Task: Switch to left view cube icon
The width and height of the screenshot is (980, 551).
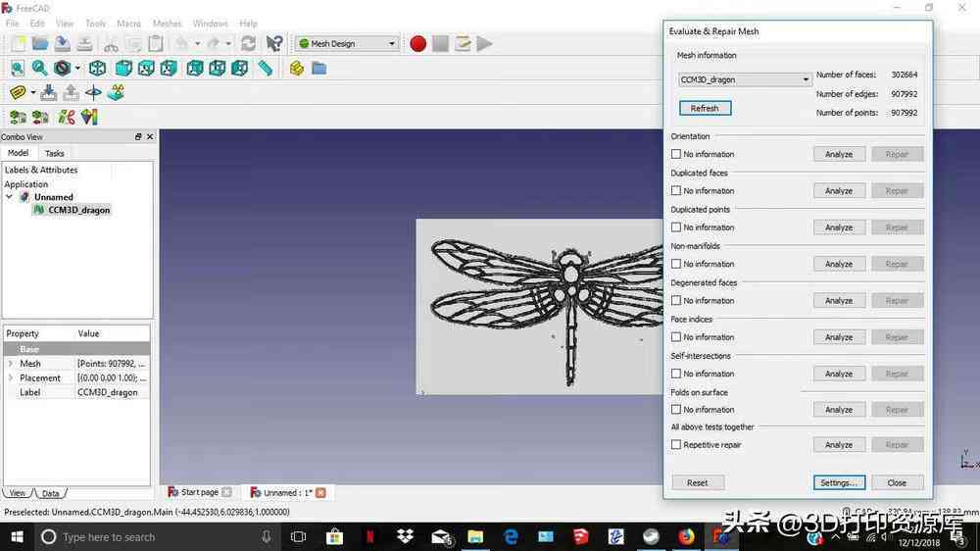Action: (239, 69)
